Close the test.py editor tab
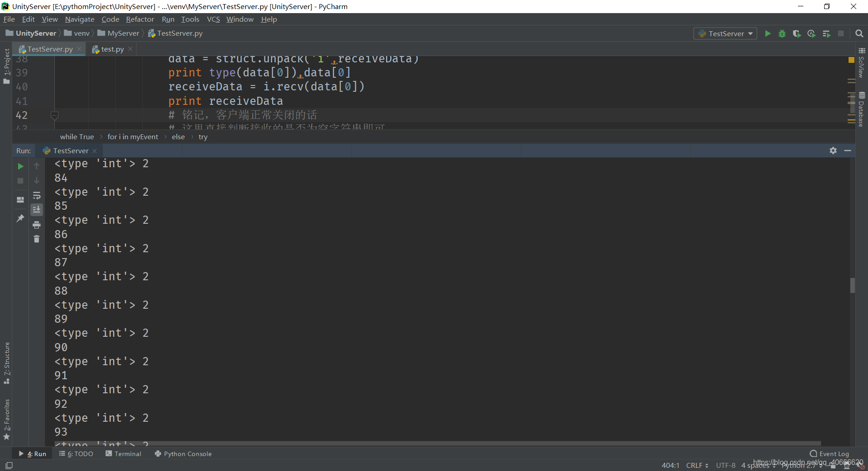The height and width of the screenshot is (471, 868). click(x=130, y=49)
